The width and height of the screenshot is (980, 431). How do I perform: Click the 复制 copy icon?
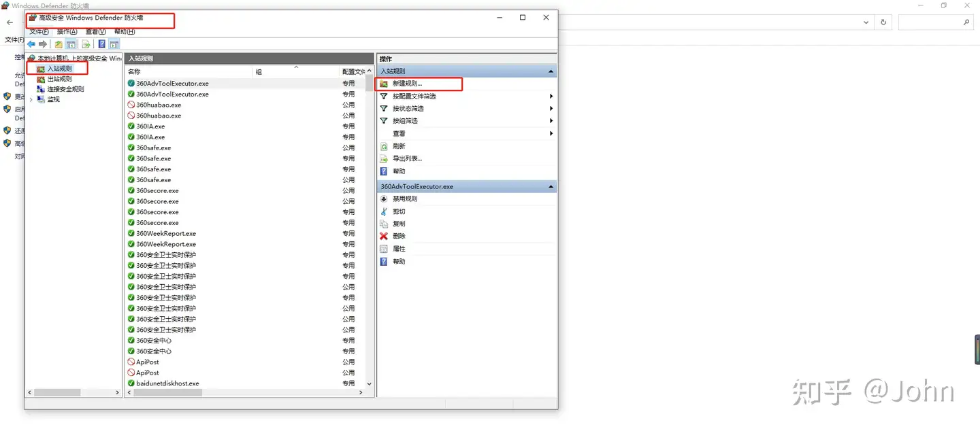tap(384, 224)
